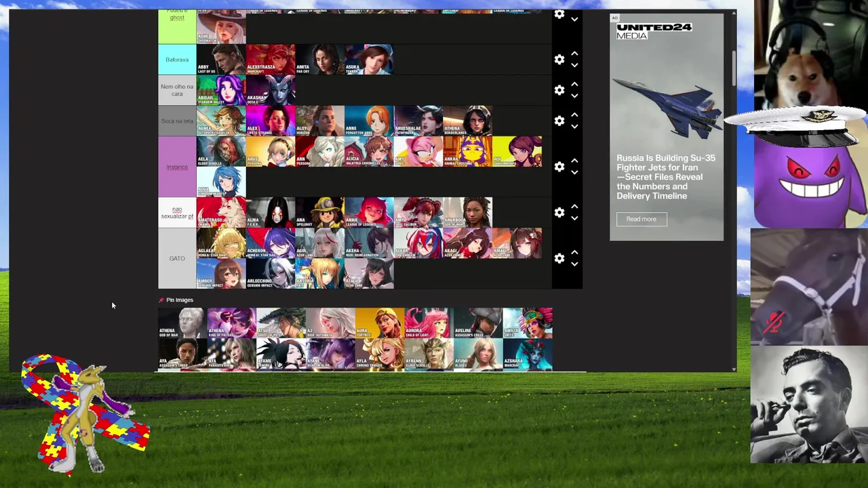Pick Azshara Warcraft from image pool

tap(528, 354)
